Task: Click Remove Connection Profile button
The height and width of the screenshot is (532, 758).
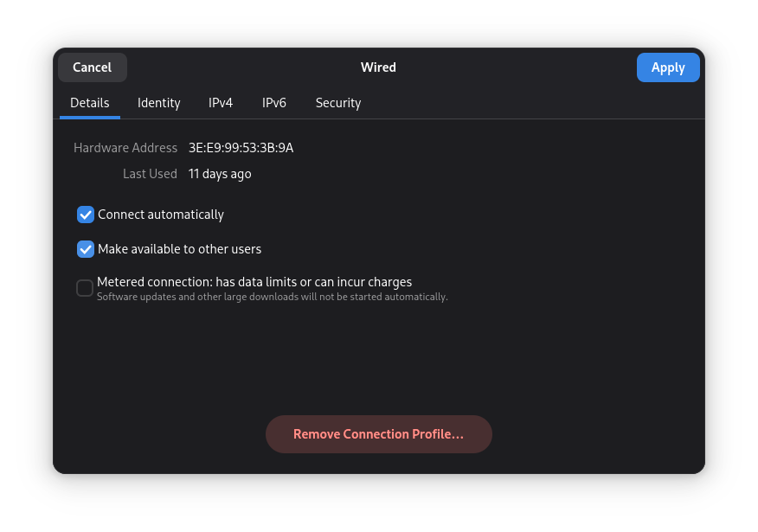Action: point(378,434)
